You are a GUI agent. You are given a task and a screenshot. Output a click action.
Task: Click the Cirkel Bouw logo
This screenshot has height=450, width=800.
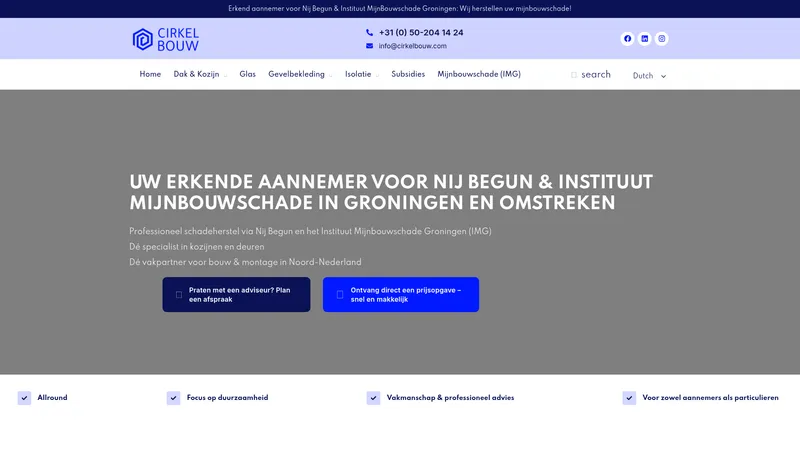point(166,39)
